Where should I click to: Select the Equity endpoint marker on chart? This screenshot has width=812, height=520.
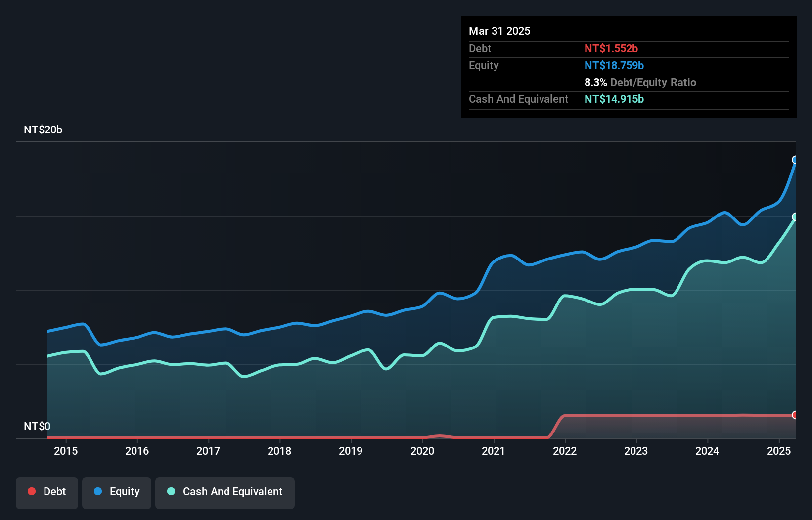pos(795,160)
